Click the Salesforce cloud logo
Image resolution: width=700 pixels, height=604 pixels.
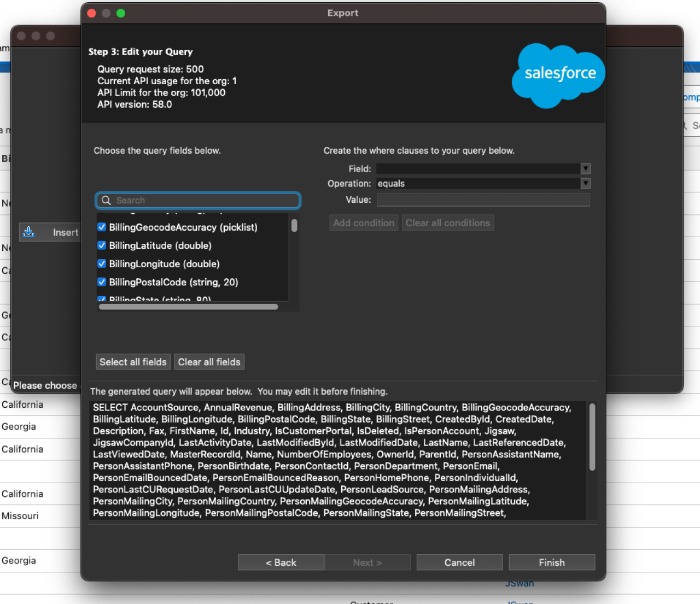tap(558, 76)
